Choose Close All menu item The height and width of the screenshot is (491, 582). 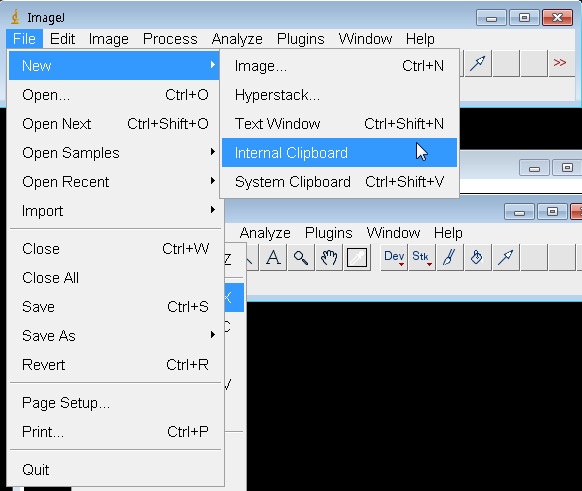click(x=115, y=278)
